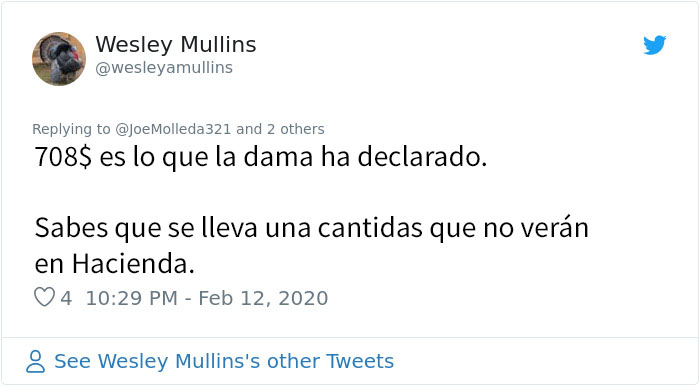Click the paragraph starting "Sabes que se lleva"
The height and width of the screenshot is (386, 700).
point(312,246)
